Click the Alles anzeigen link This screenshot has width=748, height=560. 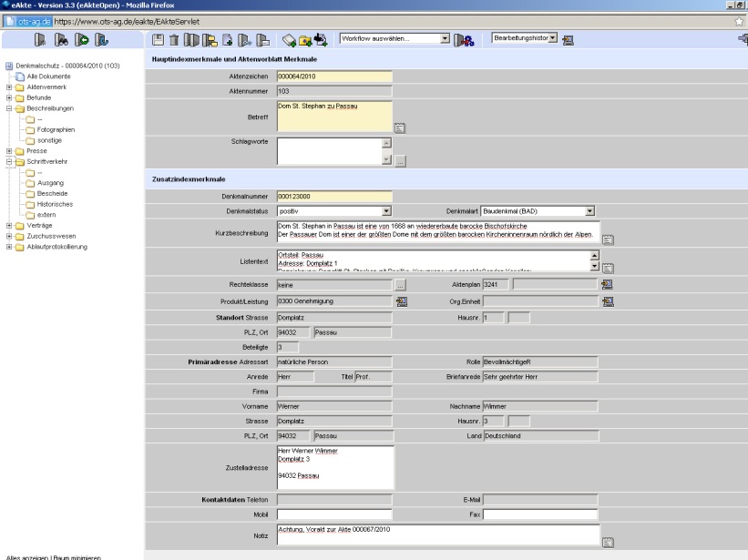pyautogui.click(x=27, y=556)
